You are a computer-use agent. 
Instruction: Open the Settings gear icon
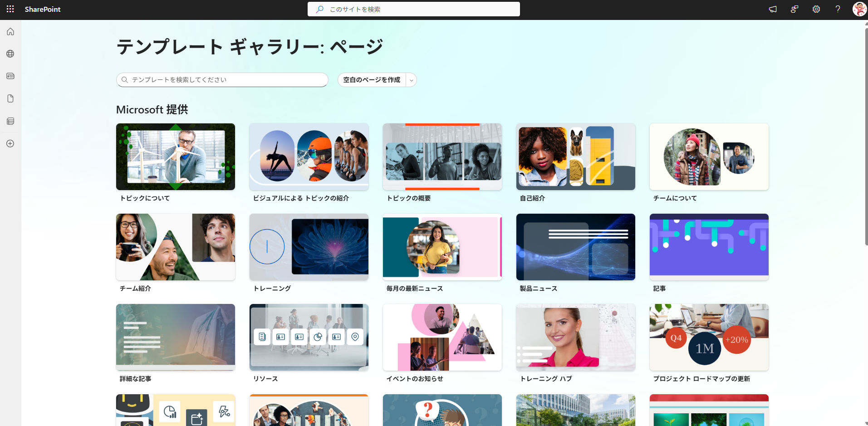click(x=816, y=9)
